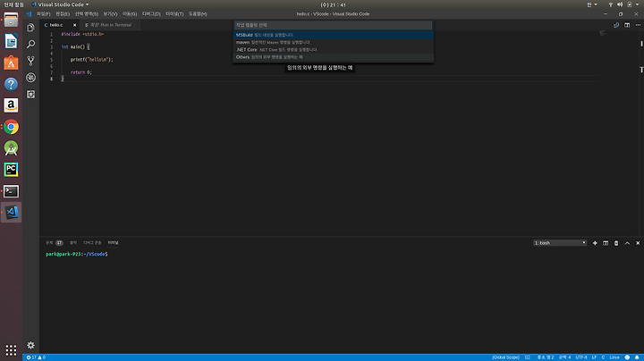The height and width of the screenshot is (361, 644).
Task: Click the errors and warnings status item
Action: pyautogui.click(x=36, y=357)
